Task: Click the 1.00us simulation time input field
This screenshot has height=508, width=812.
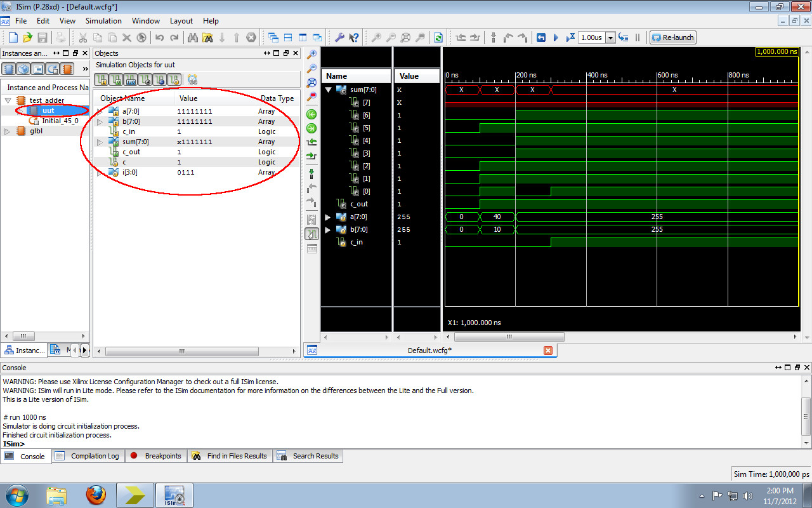Action: [590, 37]
